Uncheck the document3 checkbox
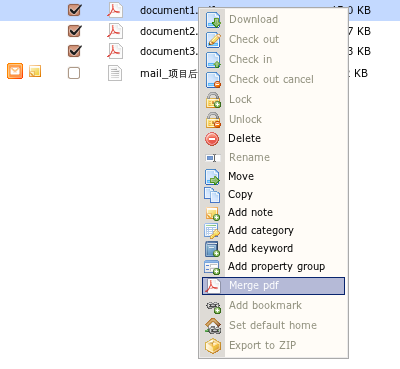 pos(74,51)
